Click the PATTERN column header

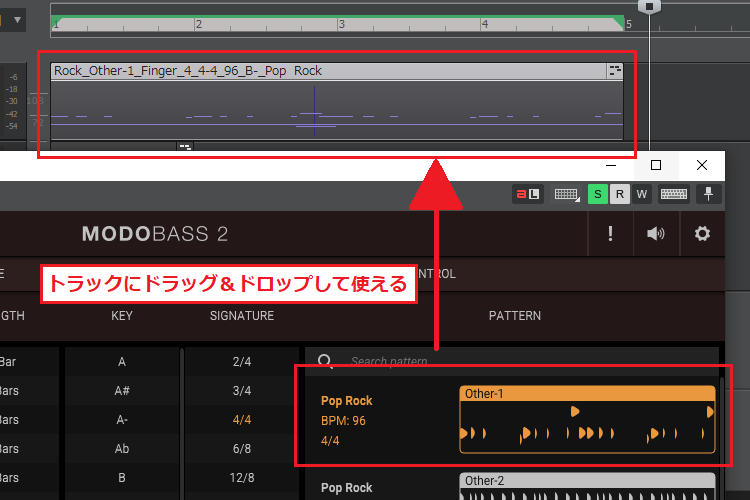pos(515,316)
